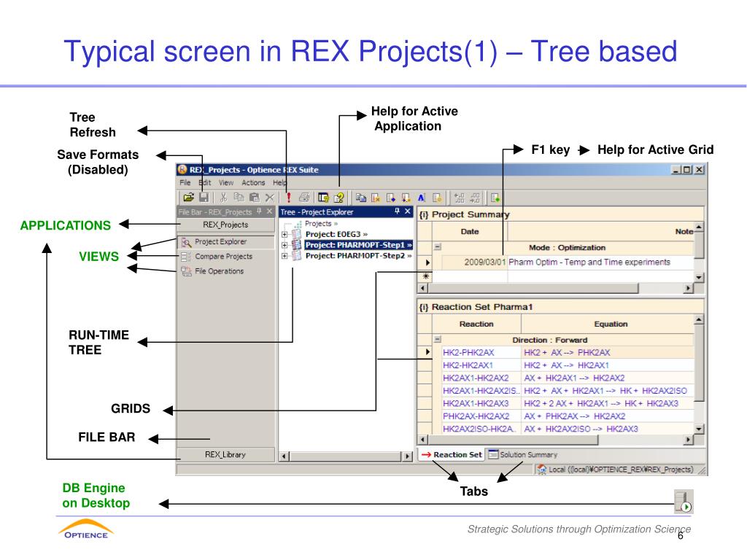Click the new-row asterisk in Project Summary

(x=425, y=276)
